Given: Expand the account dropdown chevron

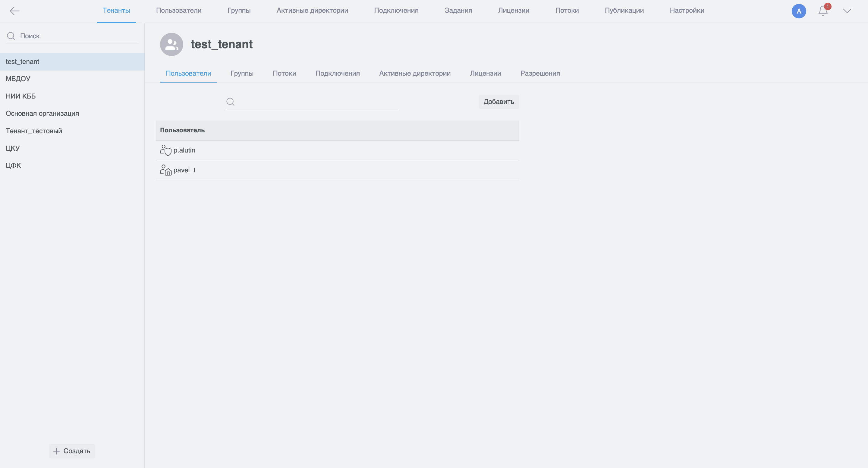Looking at the screenshot, I should pos(847,11).
